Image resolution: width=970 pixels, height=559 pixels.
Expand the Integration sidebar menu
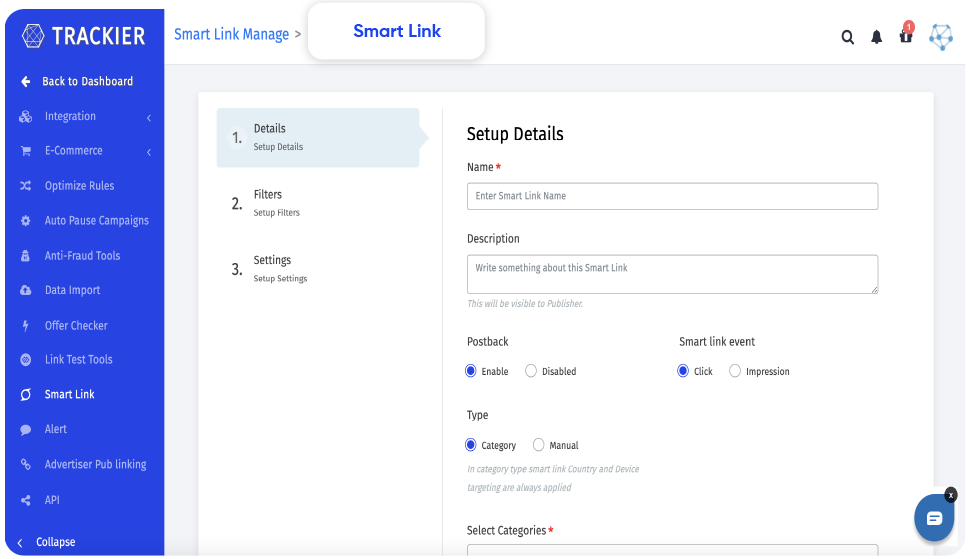tap(148, 118)
